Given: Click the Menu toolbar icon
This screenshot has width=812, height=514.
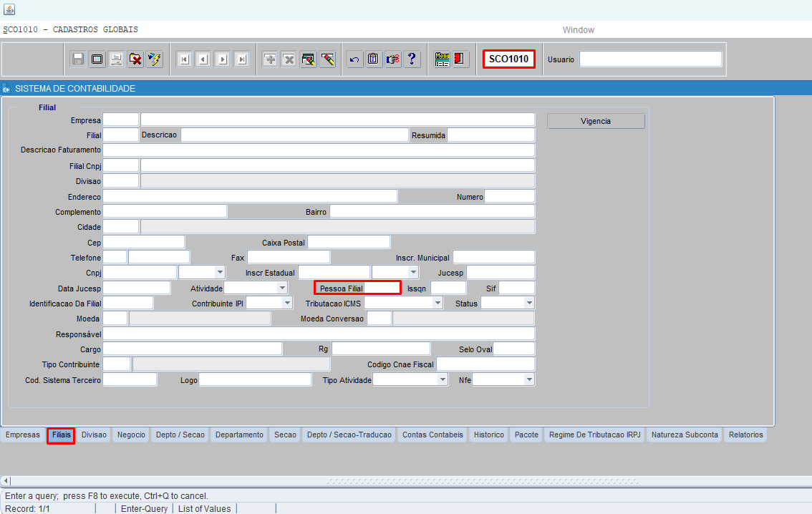Looking at the screenshot, I should click(442, 59).
